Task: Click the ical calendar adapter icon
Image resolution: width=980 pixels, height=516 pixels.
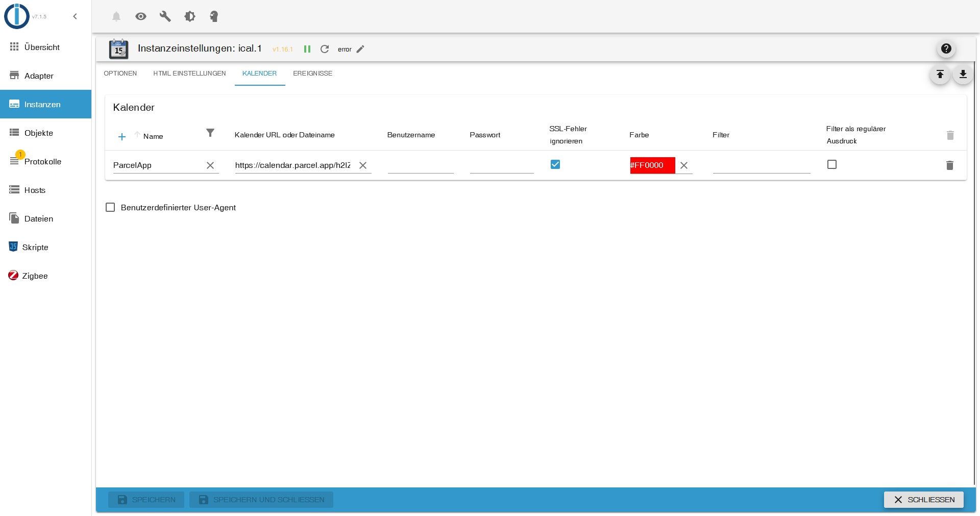Action: click(x=118, y=49)
